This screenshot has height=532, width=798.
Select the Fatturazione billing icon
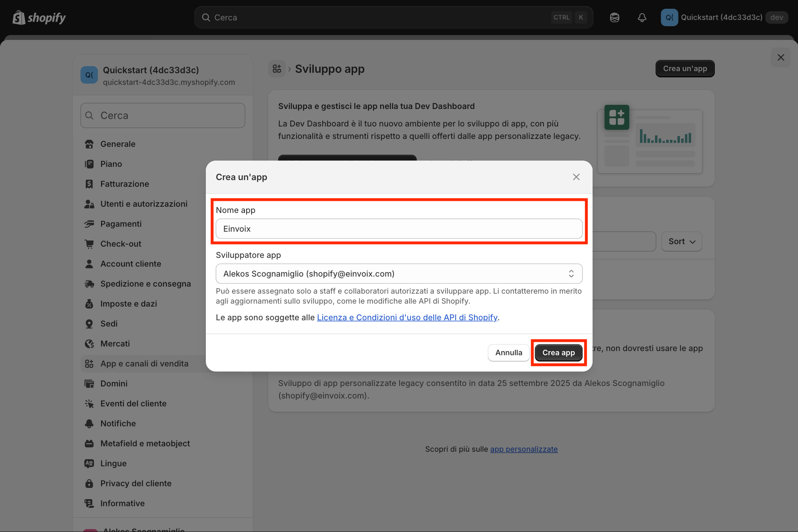pos(89,184)
